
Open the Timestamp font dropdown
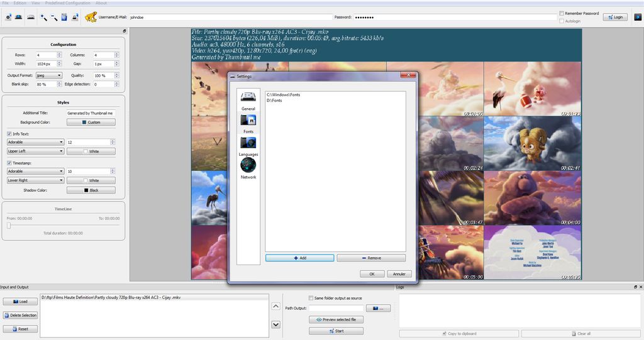pos(35,171)
